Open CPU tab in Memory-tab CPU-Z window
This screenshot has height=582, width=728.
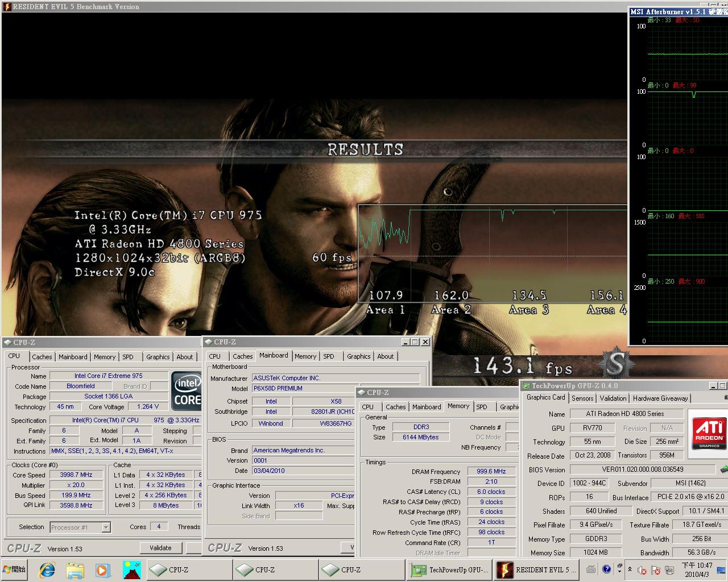click(x=368, y=407)
